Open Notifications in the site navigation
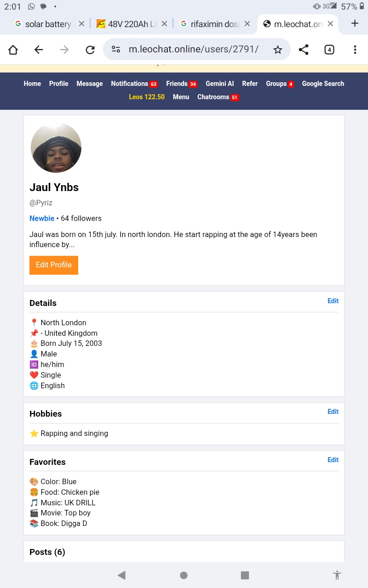The height and width of the screenshot is (588, 368). click(x=133, y=84)
